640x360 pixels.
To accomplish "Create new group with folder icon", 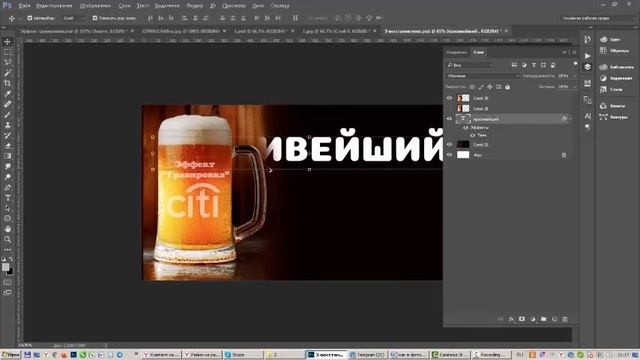I will point(544,319).
